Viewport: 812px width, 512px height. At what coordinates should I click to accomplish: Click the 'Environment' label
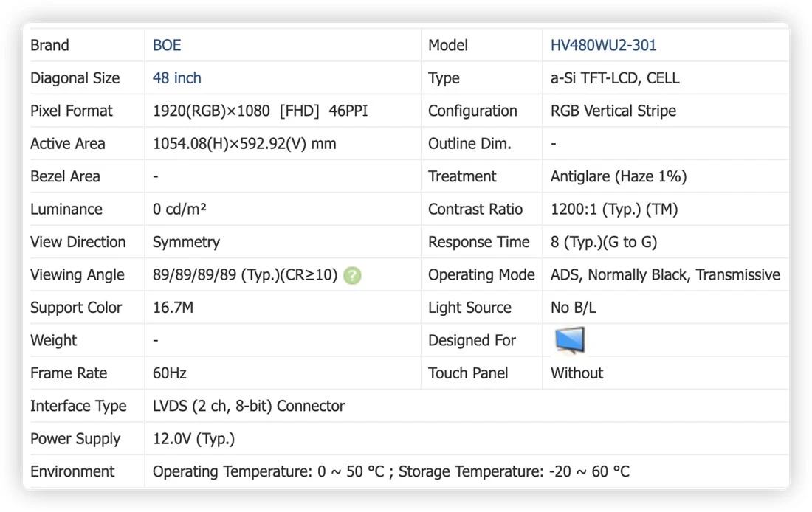[72, 471]
